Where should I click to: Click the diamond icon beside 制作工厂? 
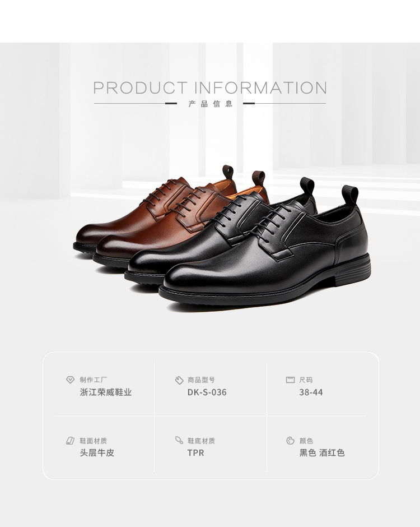pos(70,380)
